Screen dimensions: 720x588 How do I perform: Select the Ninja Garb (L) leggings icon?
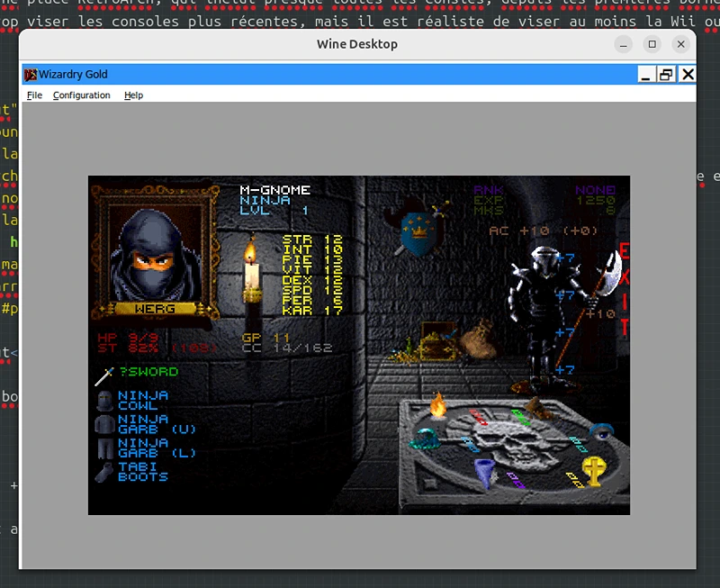pos(105,448)
